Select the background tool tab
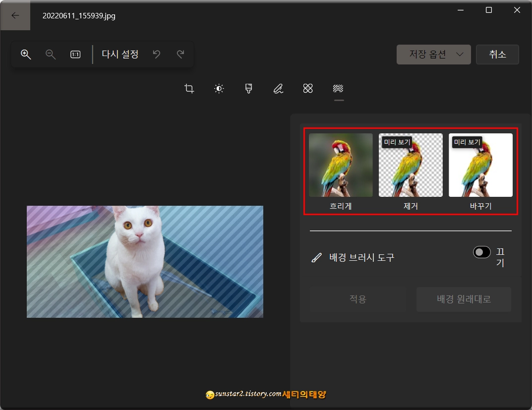 [x=338, y=89]
